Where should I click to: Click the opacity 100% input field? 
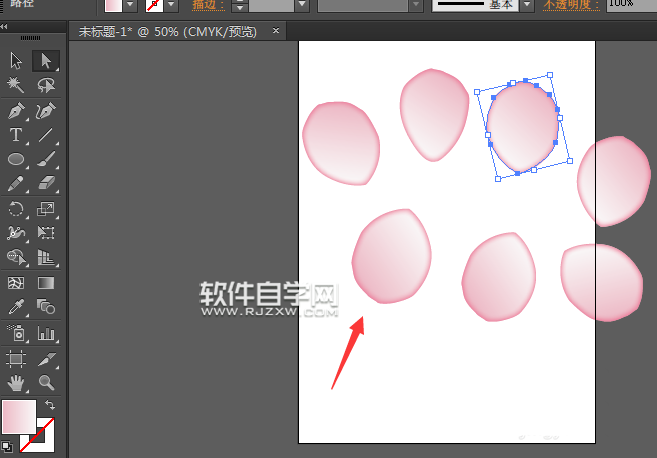pos(631,5)
